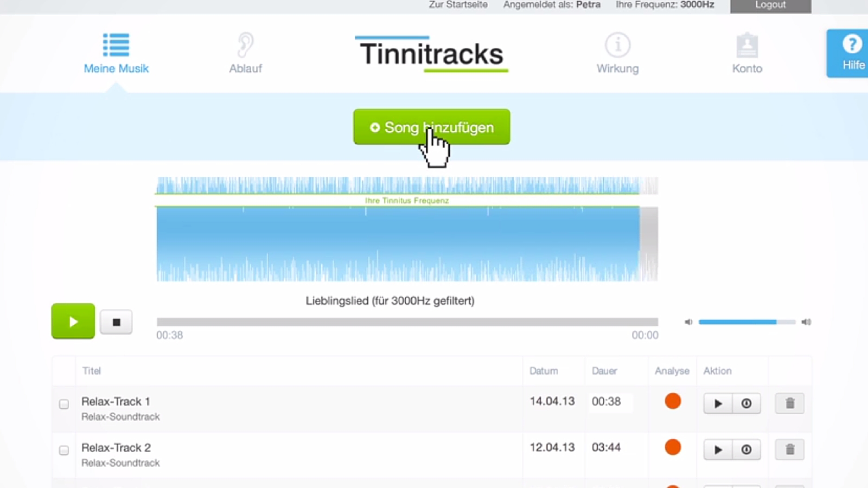Viewport: 868px width, 488px height.
Task: Click the clock icon for Relax-Track 1
Action: 746,403
